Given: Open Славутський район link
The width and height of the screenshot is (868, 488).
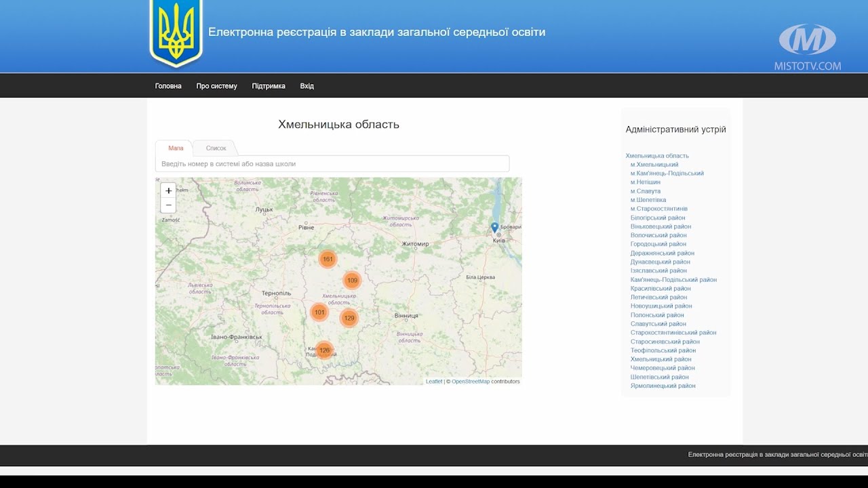Looking at the screenshot, I should pos(658,324).
